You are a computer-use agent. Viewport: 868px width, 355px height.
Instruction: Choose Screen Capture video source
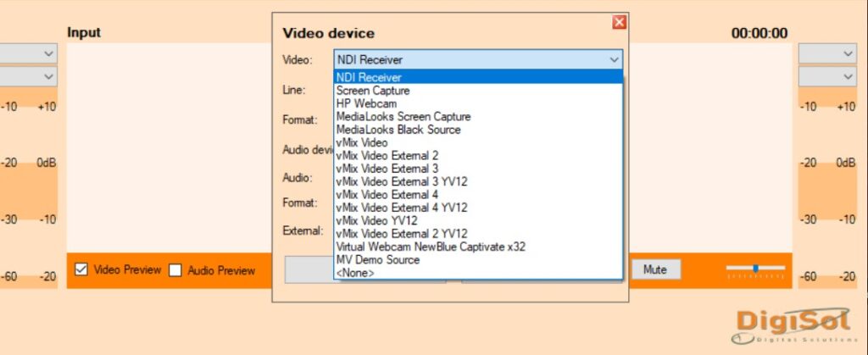pos(373,91)
